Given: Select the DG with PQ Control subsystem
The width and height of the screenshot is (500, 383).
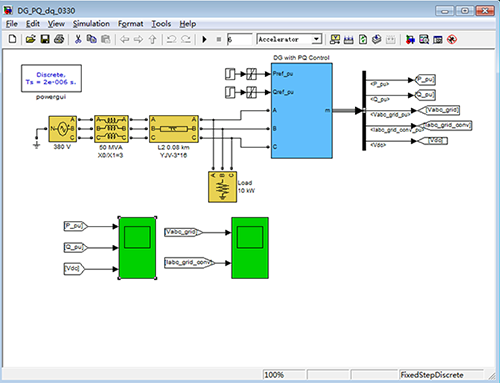Looking at the screenshot, I should 302,110.
